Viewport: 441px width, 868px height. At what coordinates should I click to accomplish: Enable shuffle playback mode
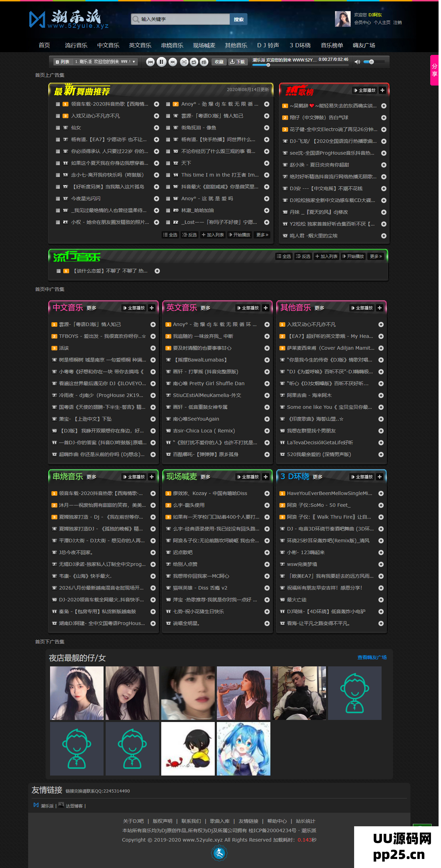[184, 62]
